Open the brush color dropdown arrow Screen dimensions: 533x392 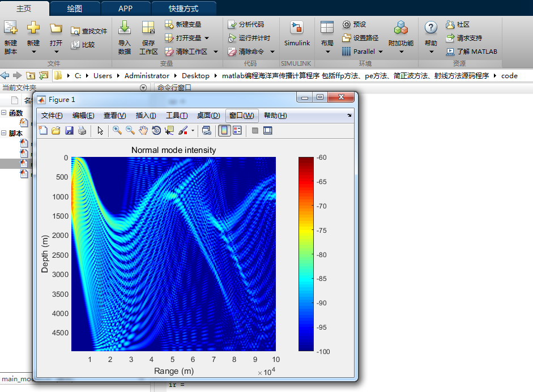(193, 130)
